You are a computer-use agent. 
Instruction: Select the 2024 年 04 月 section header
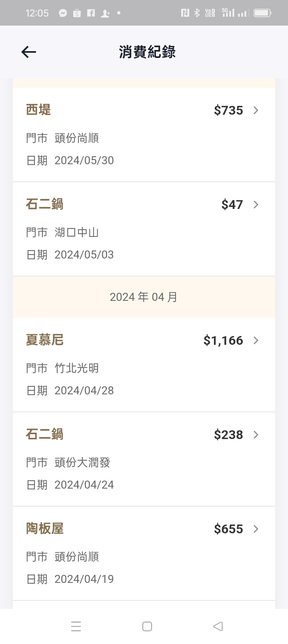(144, 297)
